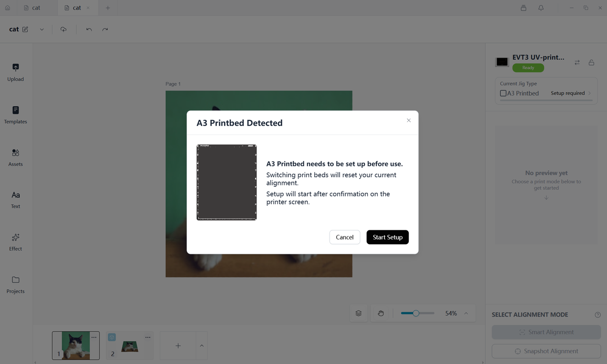Image resolution: width=607 pixels, height=364 pixels.
Task: Click the printer device thumbnail
Action: point(502,62)
